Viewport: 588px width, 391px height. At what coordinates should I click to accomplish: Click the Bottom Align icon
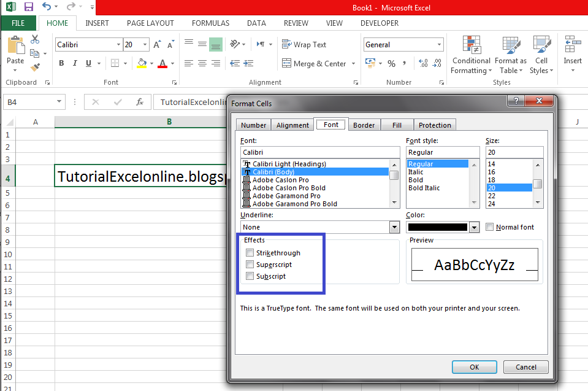point(216,44)
